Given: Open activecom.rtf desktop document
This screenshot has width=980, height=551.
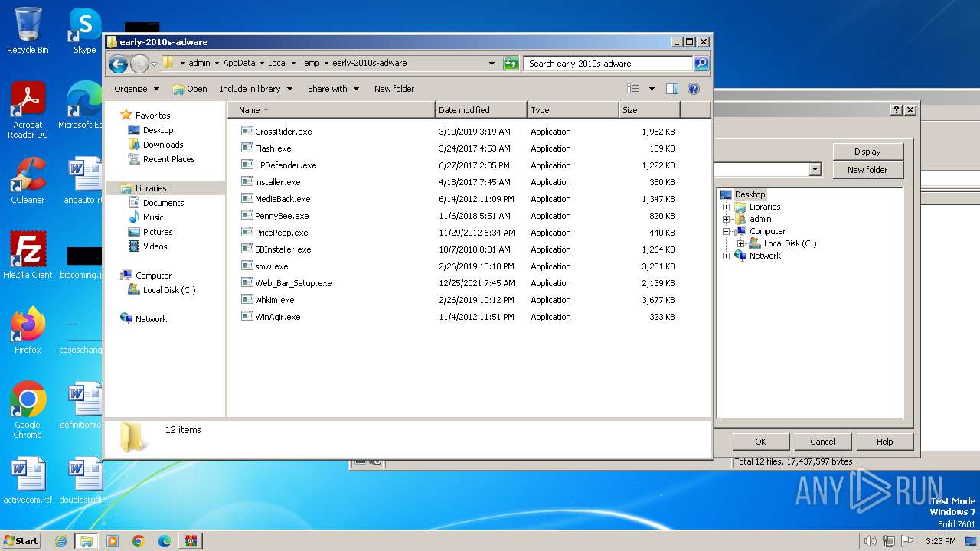Looking at the screenshot, I should point(28,481).
